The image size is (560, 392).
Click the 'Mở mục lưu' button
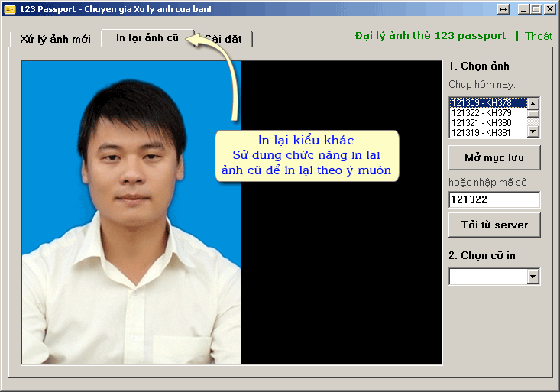click(x=494, y=157)
